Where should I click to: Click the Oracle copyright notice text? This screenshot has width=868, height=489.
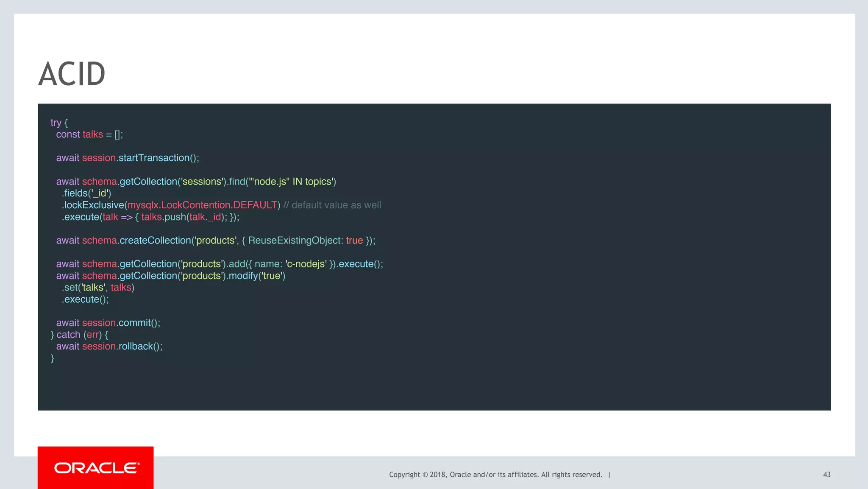495,475
